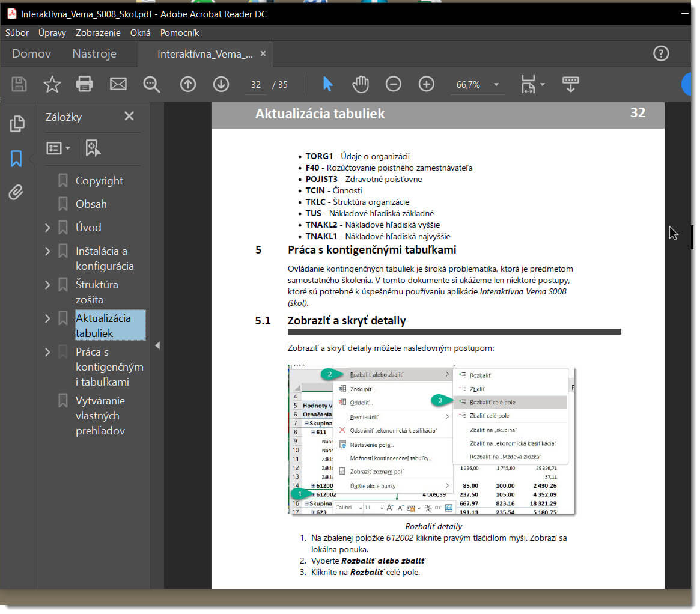The image size is (700, 614).
Task: Open the read mode toolbar icon
Action: pyautogui.click(x=571, y=84)
